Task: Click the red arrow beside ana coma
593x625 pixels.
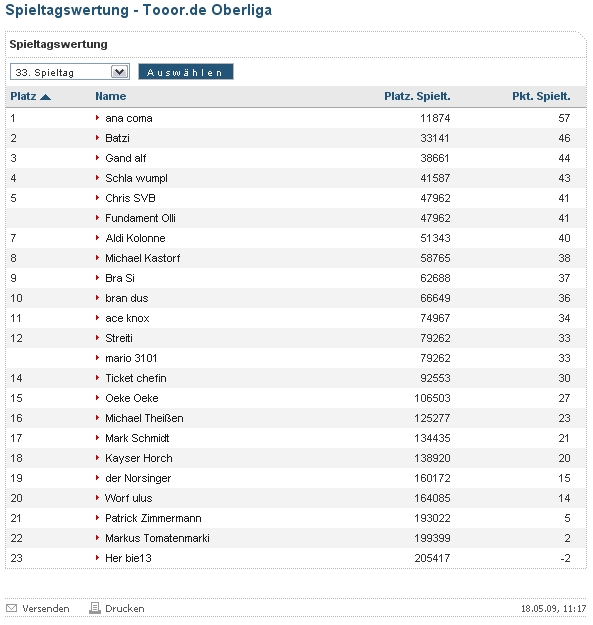Action: 97,118
